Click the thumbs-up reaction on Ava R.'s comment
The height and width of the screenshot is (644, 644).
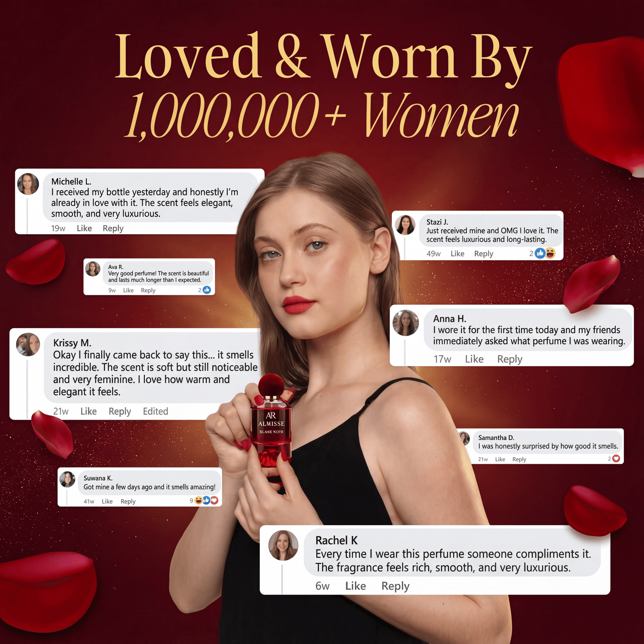pos(207,290)
